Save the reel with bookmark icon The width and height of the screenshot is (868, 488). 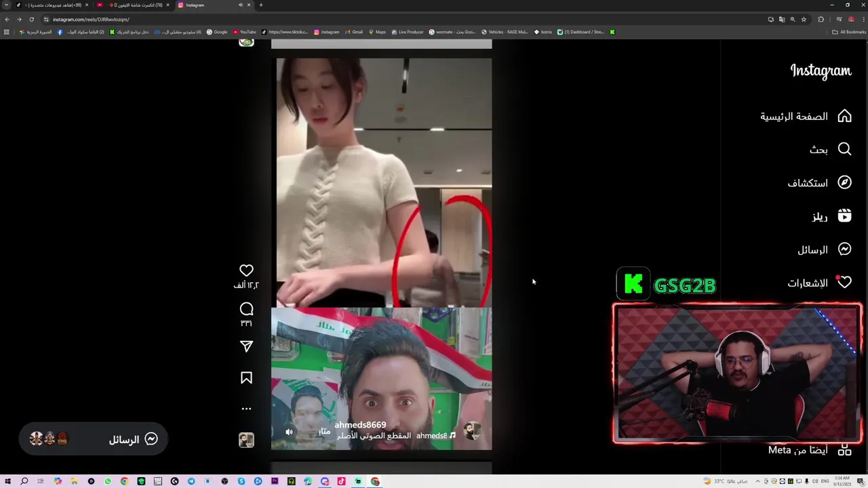[x=246, y=378]
